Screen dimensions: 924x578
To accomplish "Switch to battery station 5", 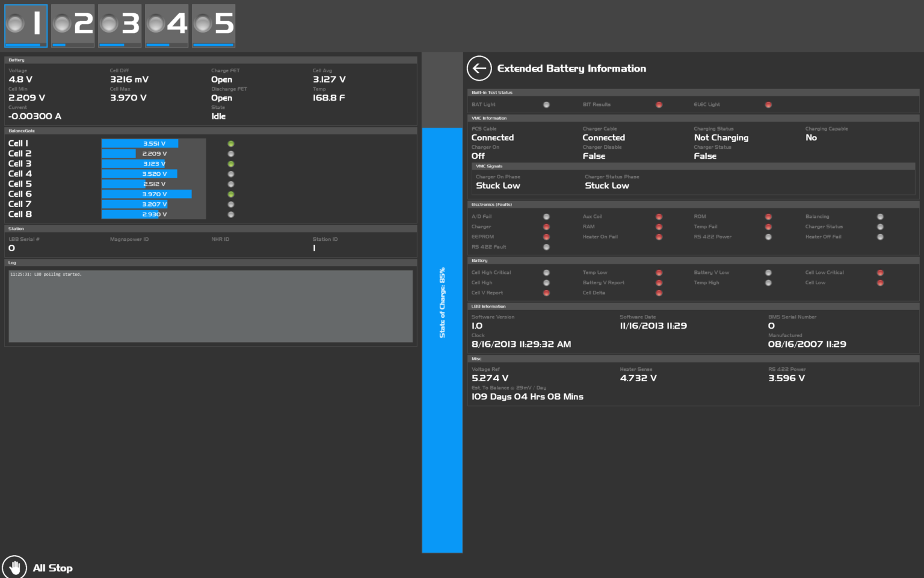I will coord(214,25).
